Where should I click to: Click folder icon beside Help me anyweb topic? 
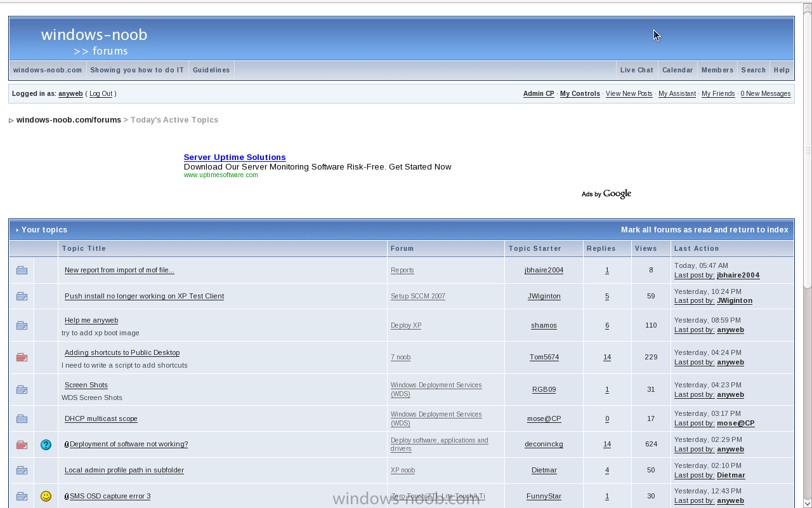coord(22,326)
